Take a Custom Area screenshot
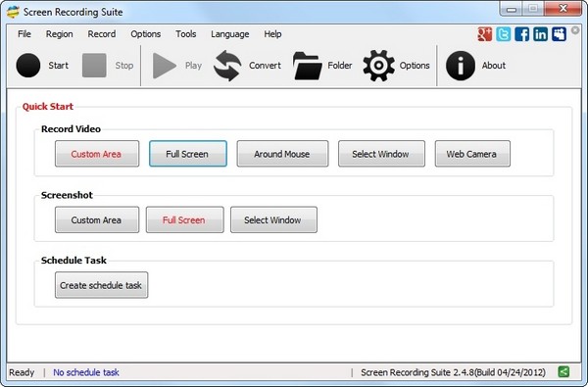Viewport: 588px width, 387px height. pos(97,219)
